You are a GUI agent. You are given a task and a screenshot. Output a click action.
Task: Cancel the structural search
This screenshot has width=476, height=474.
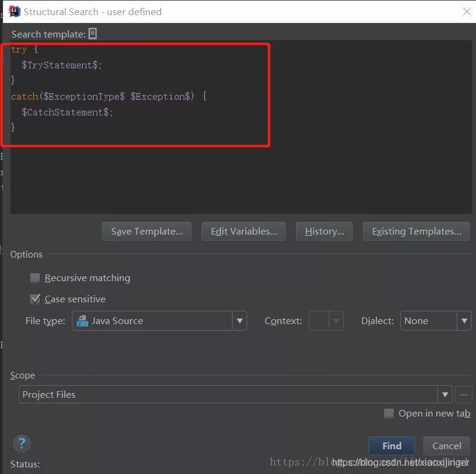click(446, 446)
